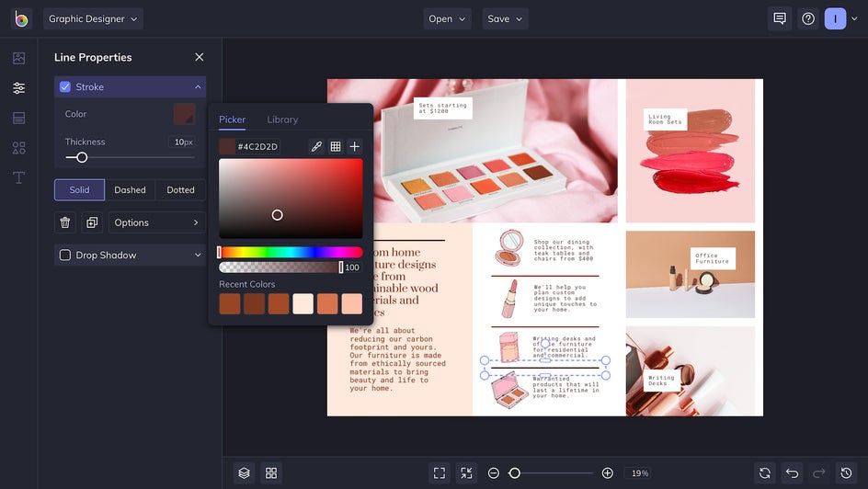This screenshot has height=489, width=868.
Task: Switch to the Picker tab
Action: [232, 119]
